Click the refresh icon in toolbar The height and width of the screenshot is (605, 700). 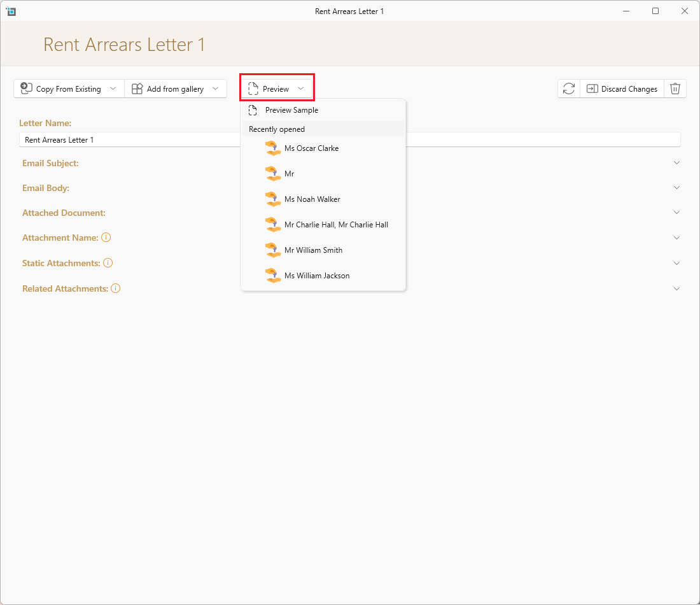tap(568, 89)
